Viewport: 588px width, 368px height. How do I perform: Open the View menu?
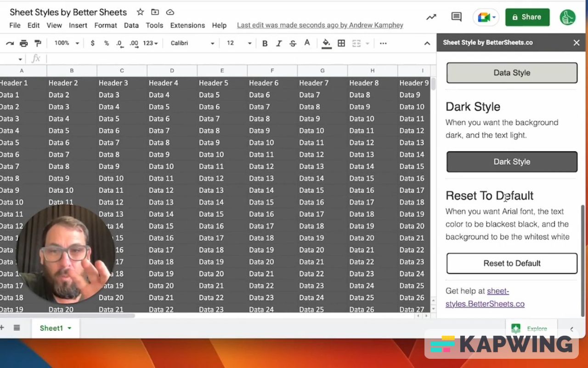point(54,25)
